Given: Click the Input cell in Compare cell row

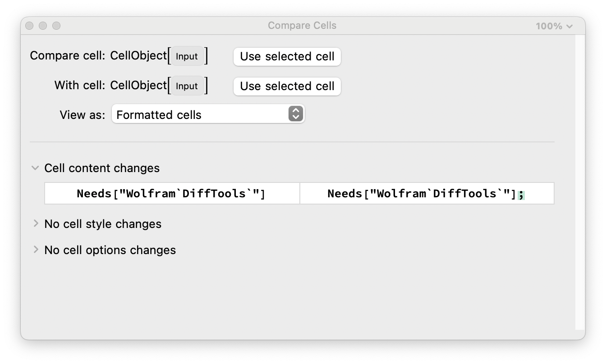Looking at the screenshot, I should 187,56.
